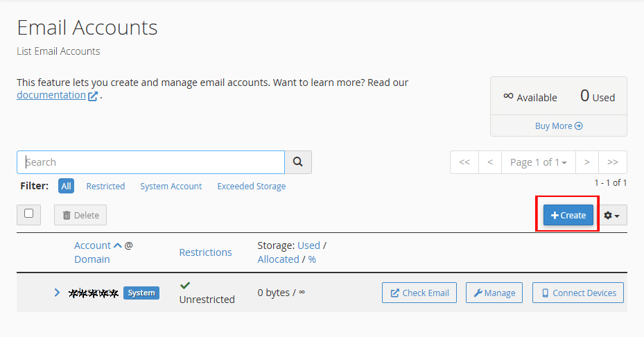Click Check Email for system account
The height and width of the screenshot is (337, 644).
[x=419, y=293]
